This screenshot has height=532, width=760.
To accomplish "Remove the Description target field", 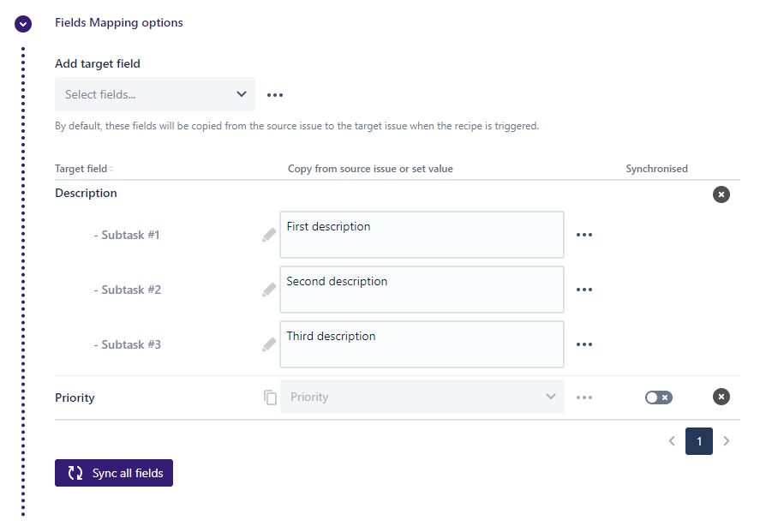I will click(x=721, y=194).
